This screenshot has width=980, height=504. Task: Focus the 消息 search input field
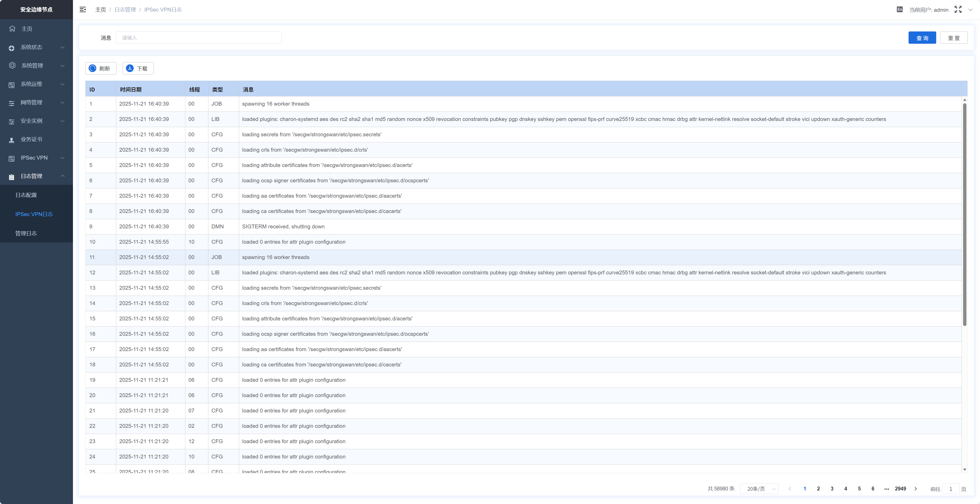point(199,38)
